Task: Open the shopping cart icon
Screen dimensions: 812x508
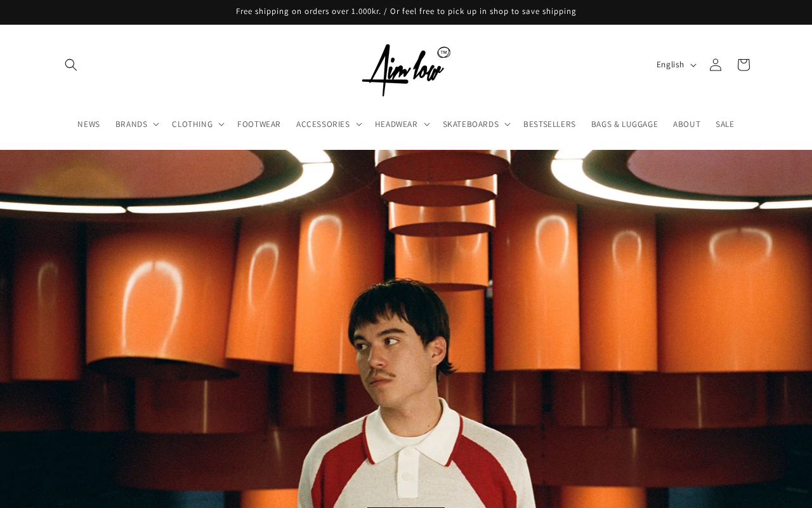Action: point(743,65)
